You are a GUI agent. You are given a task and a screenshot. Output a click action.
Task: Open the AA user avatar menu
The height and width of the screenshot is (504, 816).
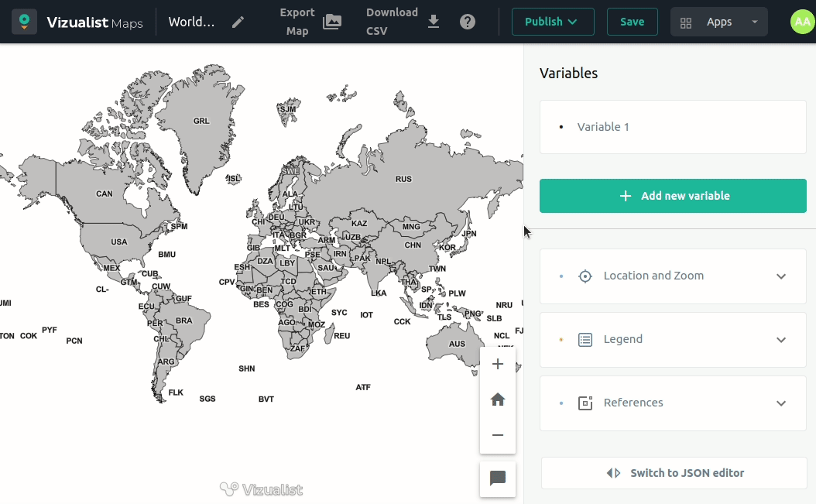click(x=802, y=22)
